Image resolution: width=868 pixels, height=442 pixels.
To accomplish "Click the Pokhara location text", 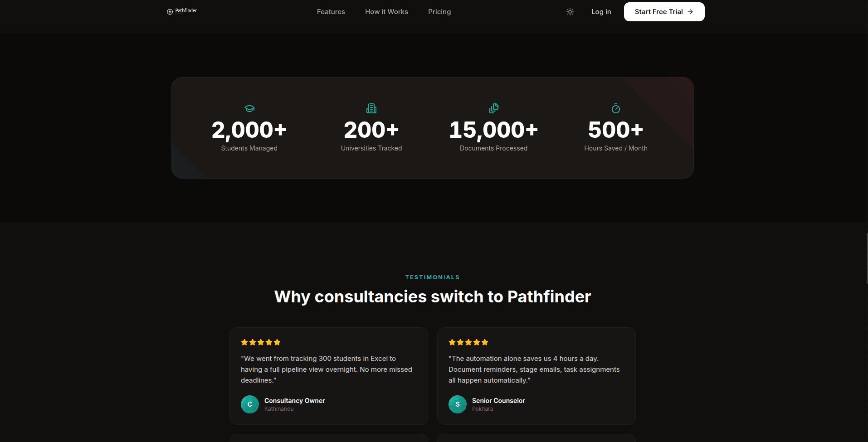I will pos(483,409).
